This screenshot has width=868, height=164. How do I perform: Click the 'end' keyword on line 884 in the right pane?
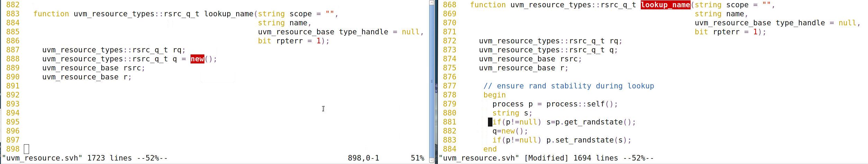click(x=490, y=149)
